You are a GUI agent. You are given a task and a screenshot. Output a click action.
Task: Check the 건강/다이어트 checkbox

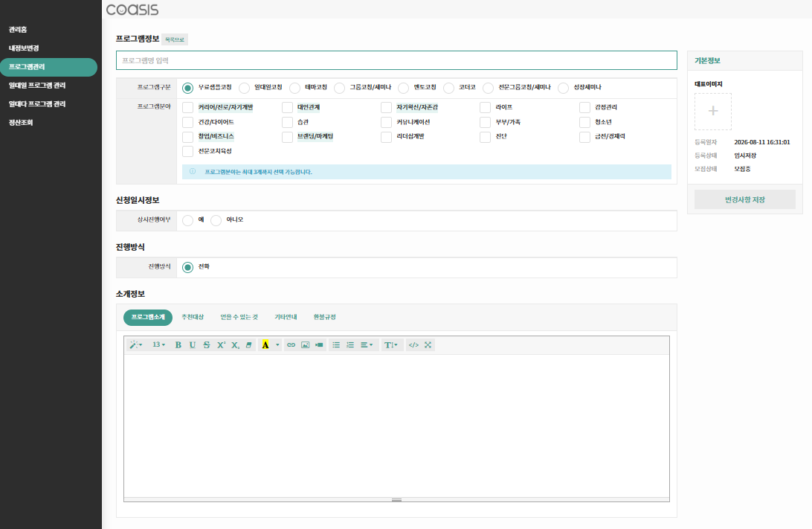click(x=188, y=122)
